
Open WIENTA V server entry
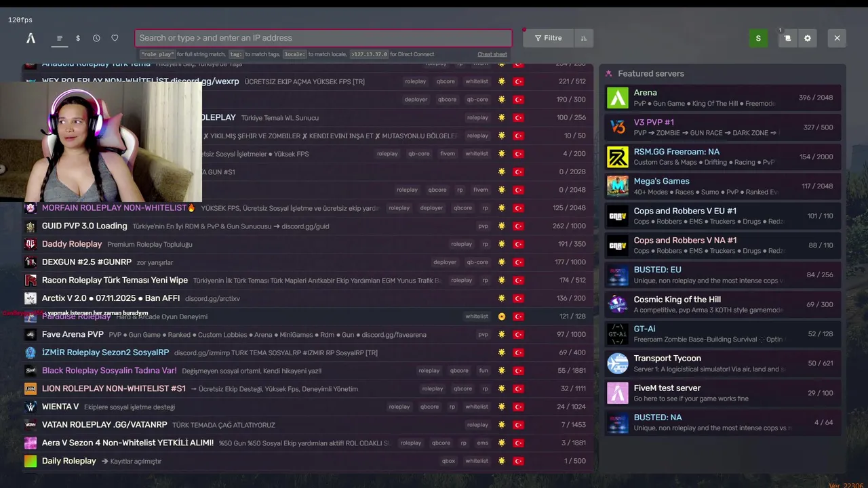(308, 407)
